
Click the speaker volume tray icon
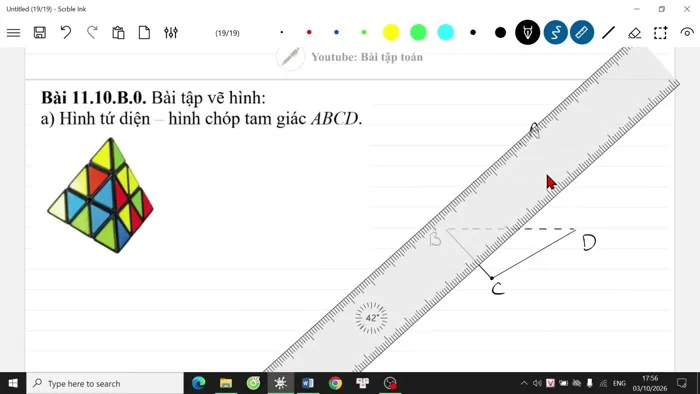point(537,383)
